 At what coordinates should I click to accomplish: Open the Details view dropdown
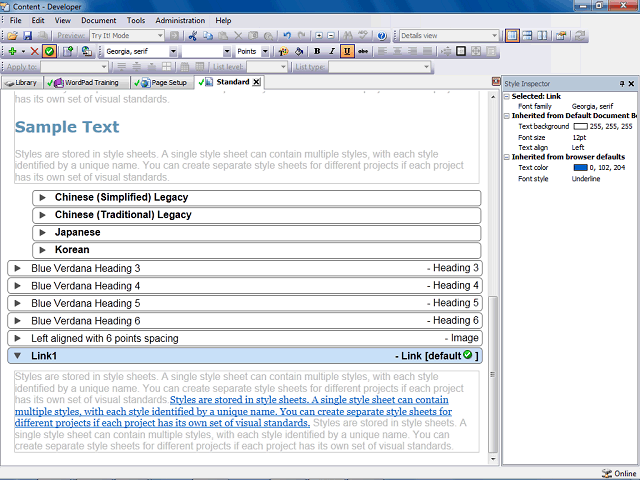[494, 36]
